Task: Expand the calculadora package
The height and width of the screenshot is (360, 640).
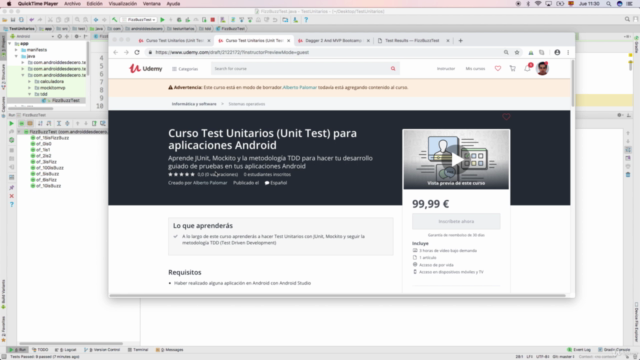Action: (29, 82)
